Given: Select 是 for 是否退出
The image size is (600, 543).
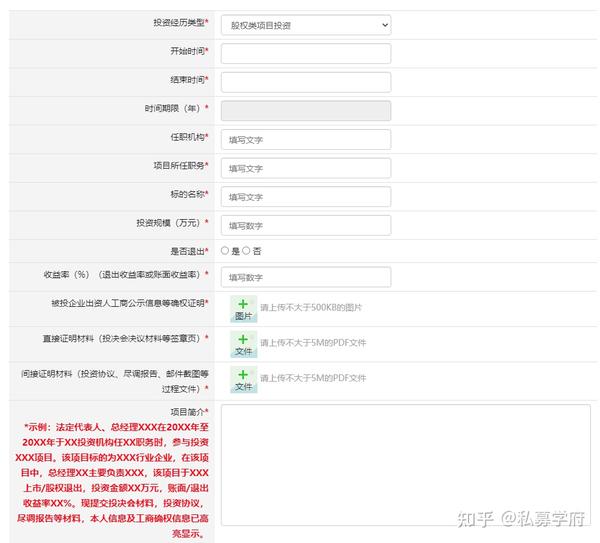Looking at the screenshot, I should 225,251.
